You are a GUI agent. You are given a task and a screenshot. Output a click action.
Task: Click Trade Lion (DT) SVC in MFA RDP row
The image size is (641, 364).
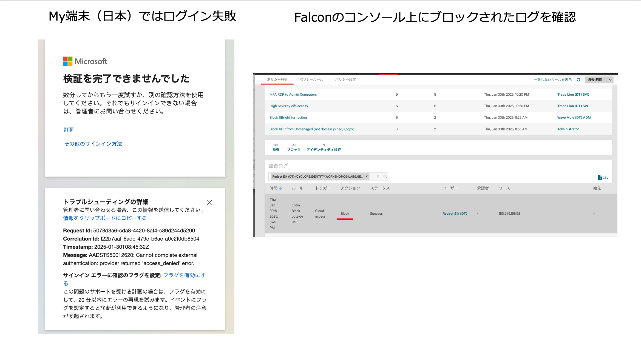click(573, 95)
